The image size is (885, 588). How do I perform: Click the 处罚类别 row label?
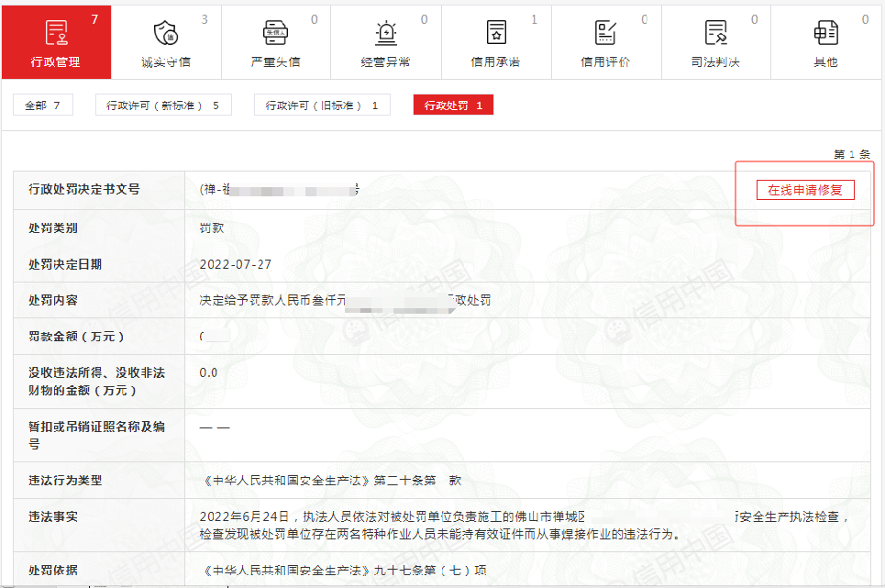point(53,228)
